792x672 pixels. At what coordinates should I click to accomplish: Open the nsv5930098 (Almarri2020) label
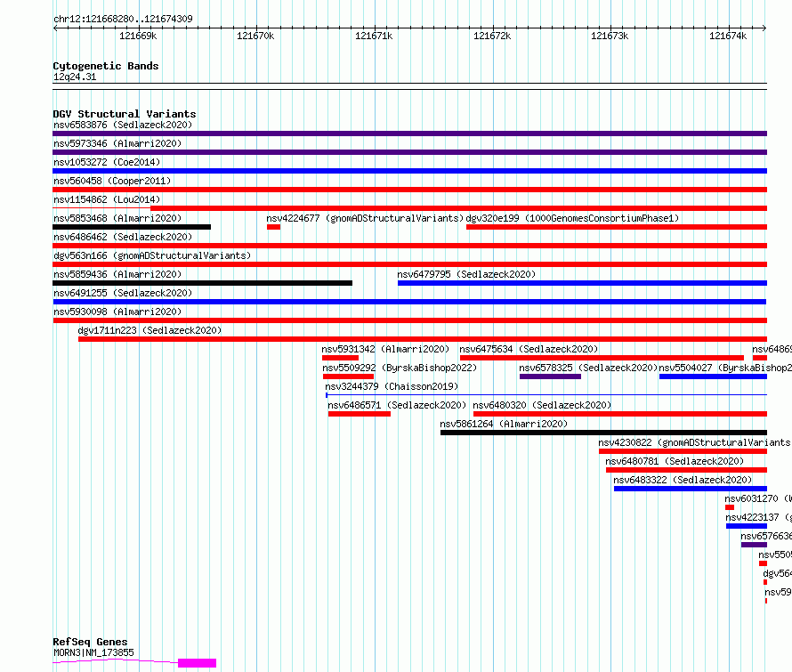117,312
